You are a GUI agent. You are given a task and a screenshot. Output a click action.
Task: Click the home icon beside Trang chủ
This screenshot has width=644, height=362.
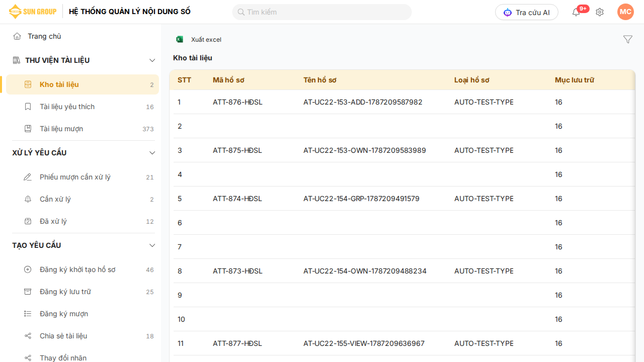[17, 36]
